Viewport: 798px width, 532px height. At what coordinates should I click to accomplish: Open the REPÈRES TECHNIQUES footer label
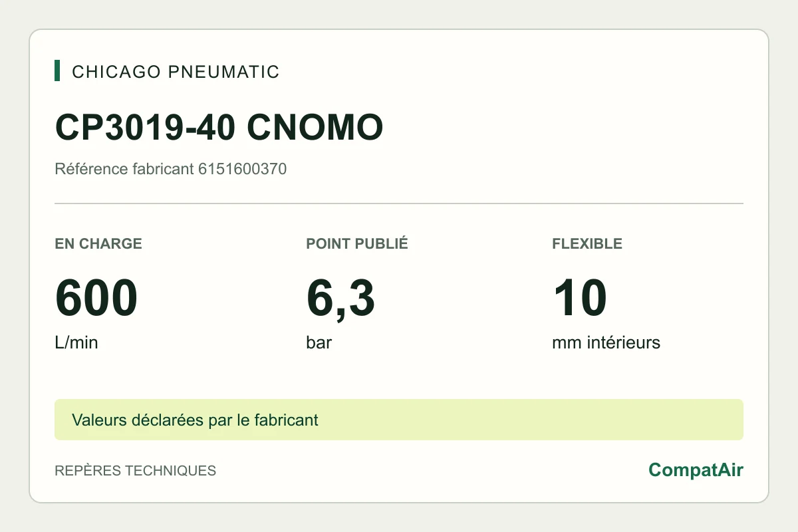pos(135,470)
